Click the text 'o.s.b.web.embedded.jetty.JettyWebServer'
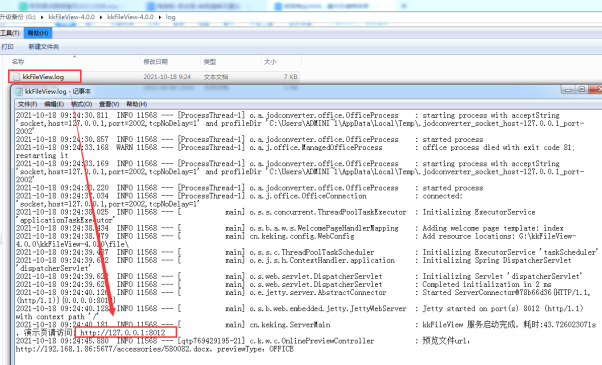The width and height of the screenshot is (602, 365). pos(328,309)
